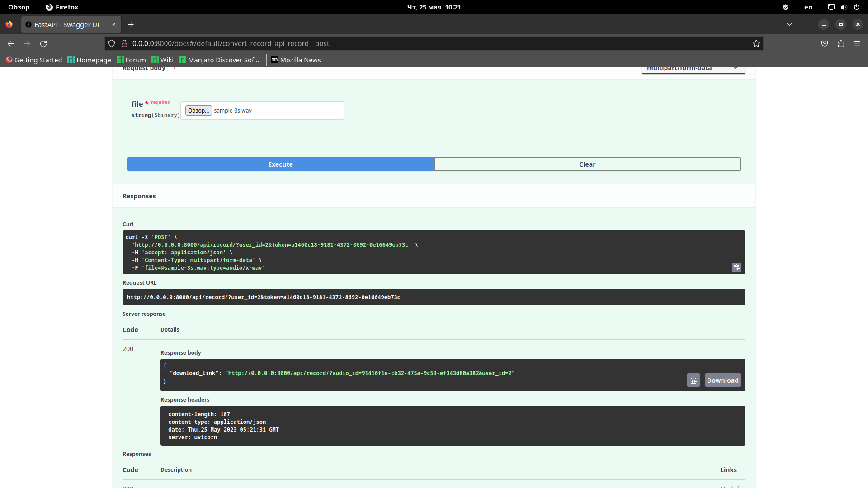Click the volume icon in system tray
Screen dimensions: 868x488
point(844,7)
